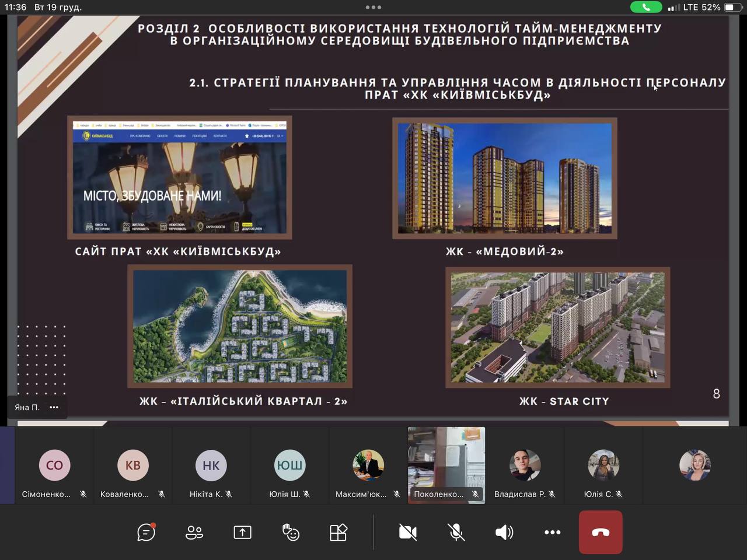Select participant Коваленко avatar KB

[132, 465]
